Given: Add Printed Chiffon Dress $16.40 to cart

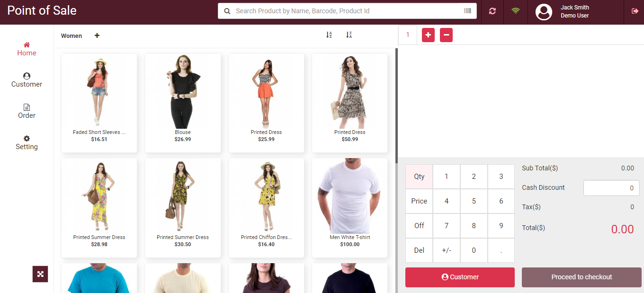Looking at the screenshot, I should 266,208.
